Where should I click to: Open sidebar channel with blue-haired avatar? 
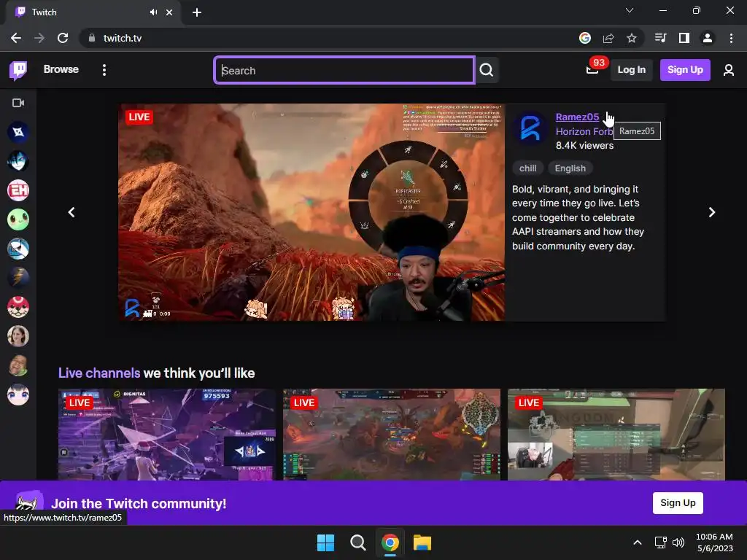[x=18, y=161]
